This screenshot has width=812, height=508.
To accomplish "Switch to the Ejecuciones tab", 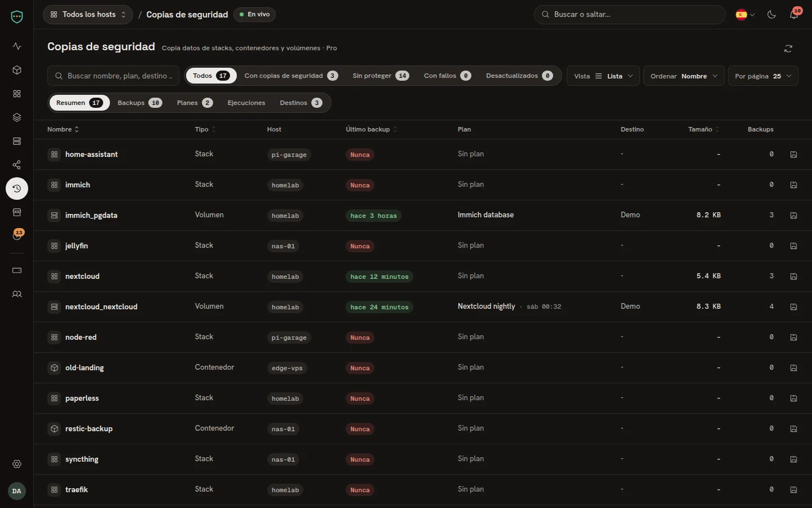I will (246, 103).
